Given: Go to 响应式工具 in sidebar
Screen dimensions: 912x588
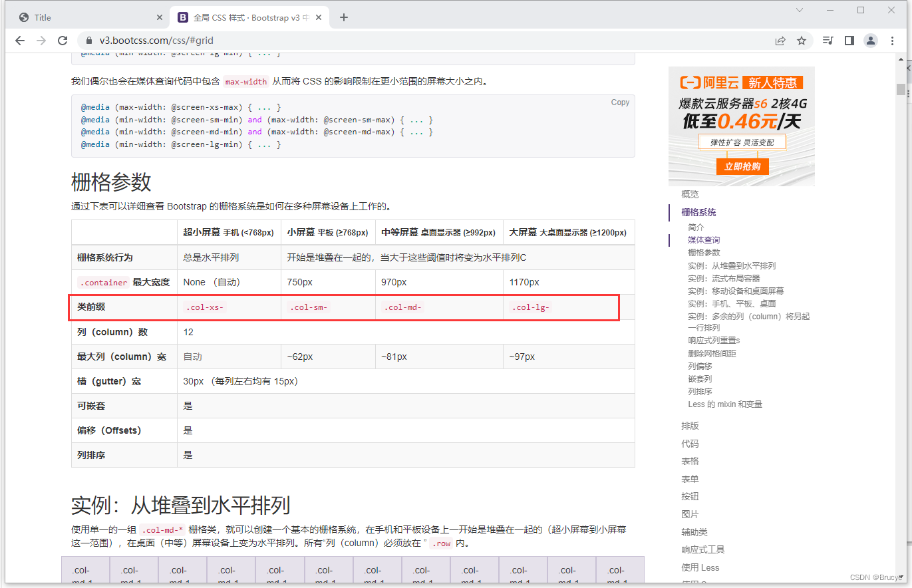Looking at the screenshot, I should click(703, 549).
